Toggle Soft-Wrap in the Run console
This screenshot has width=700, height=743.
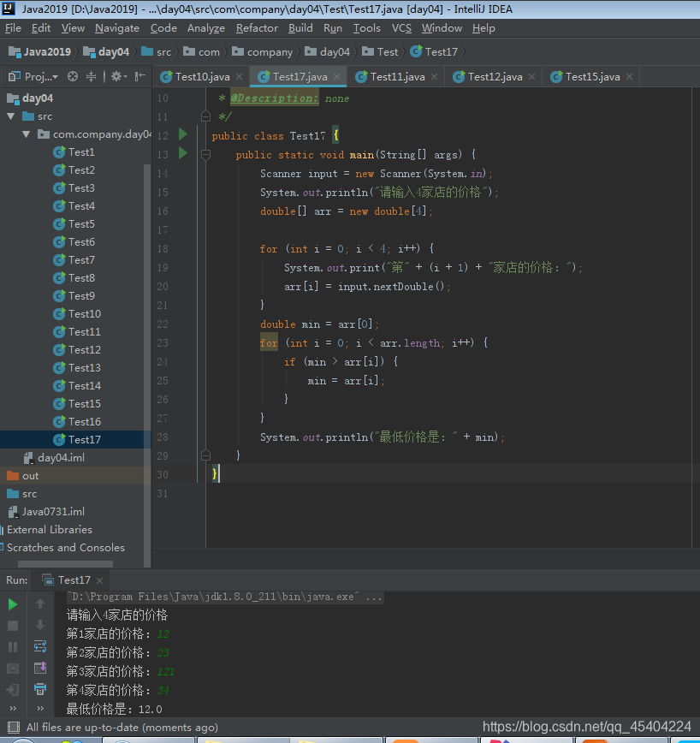pos(40,646)
